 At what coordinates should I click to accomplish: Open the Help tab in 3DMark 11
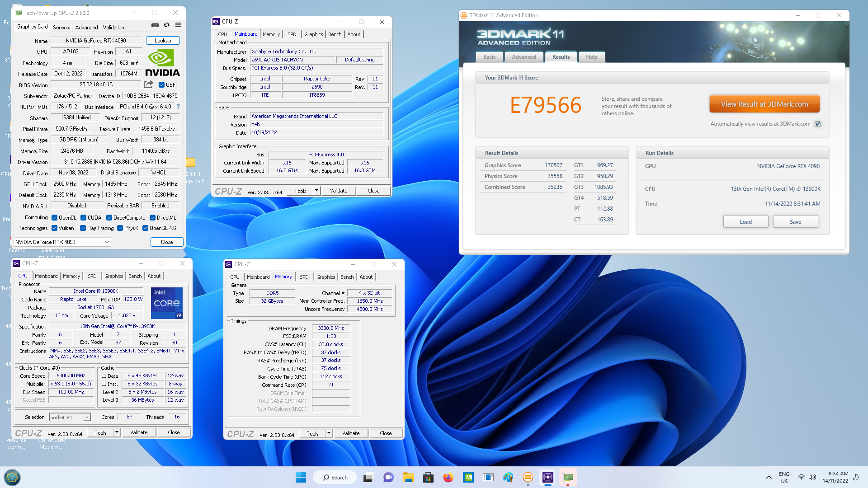coord(592,57)
